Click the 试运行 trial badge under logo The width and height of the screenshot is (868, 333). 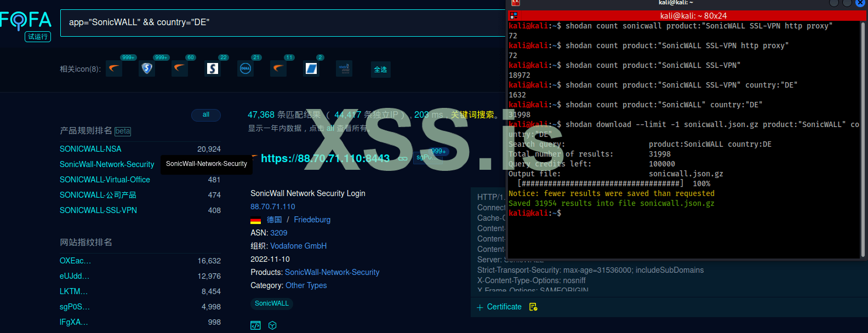[x=38, y=37]
